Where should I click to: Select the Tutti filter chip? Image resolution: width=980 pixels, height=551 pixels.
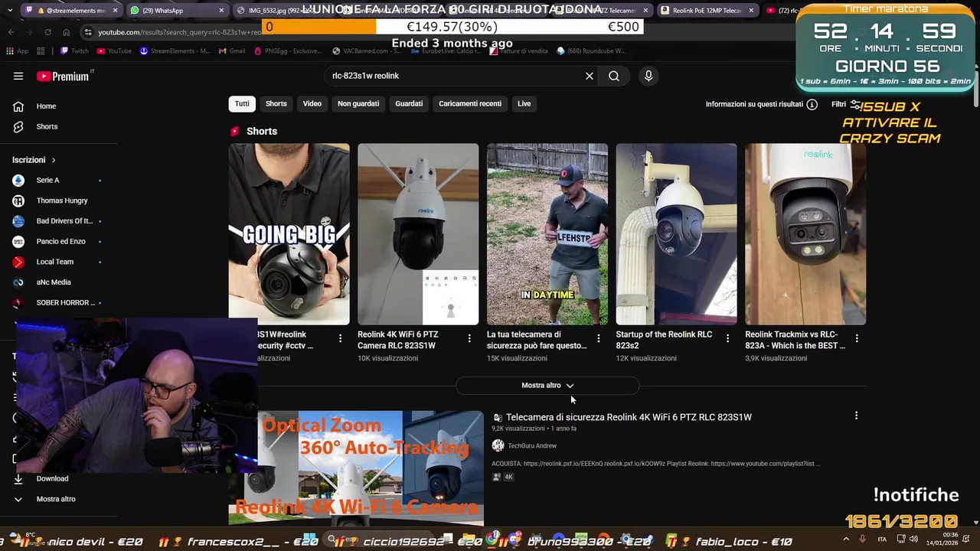click(x=242, y=103)
